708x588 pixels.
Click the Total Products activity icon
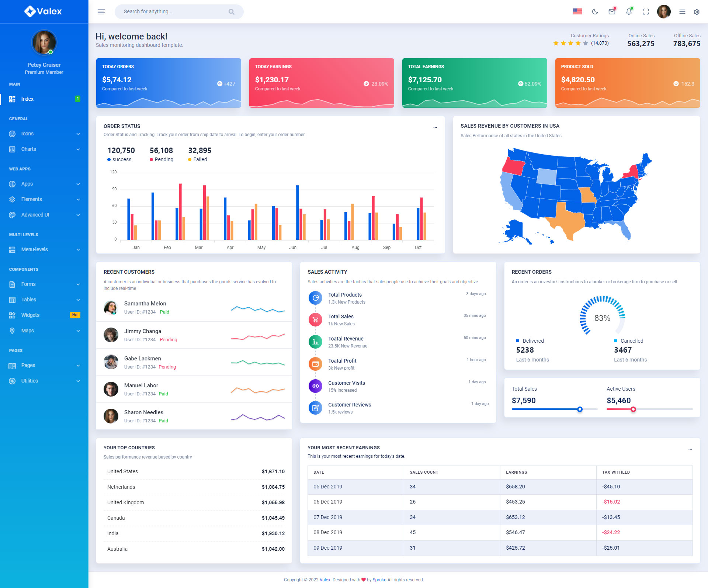315,298
